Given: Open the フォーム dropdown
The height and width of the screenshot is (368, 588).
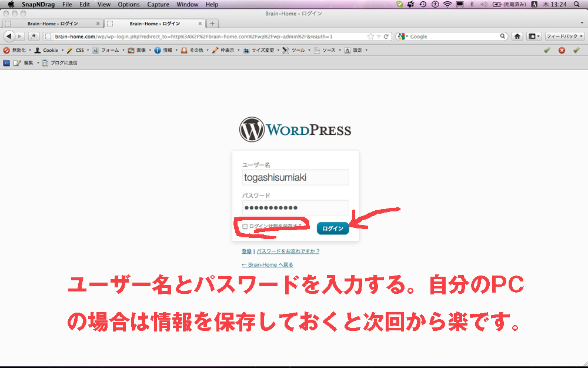Looking at the screenshot, I should pos(108,50).
